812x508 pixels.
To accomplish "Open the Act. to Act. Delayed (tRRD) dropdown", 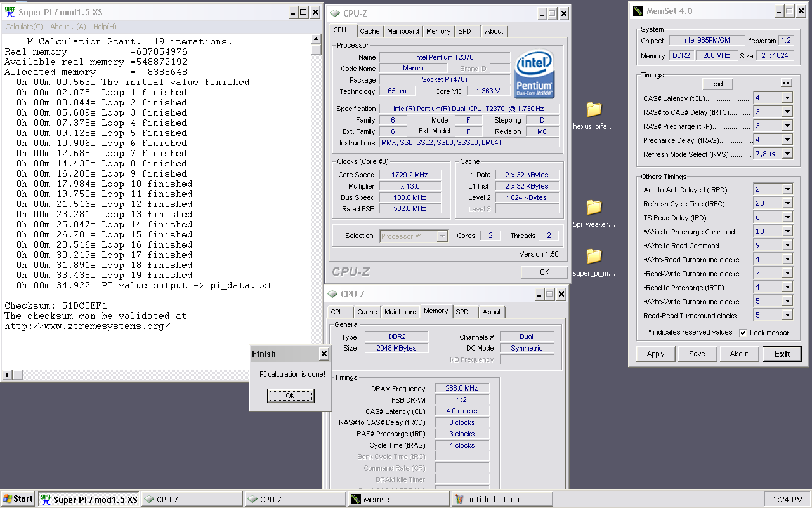I will pos(787,190).
